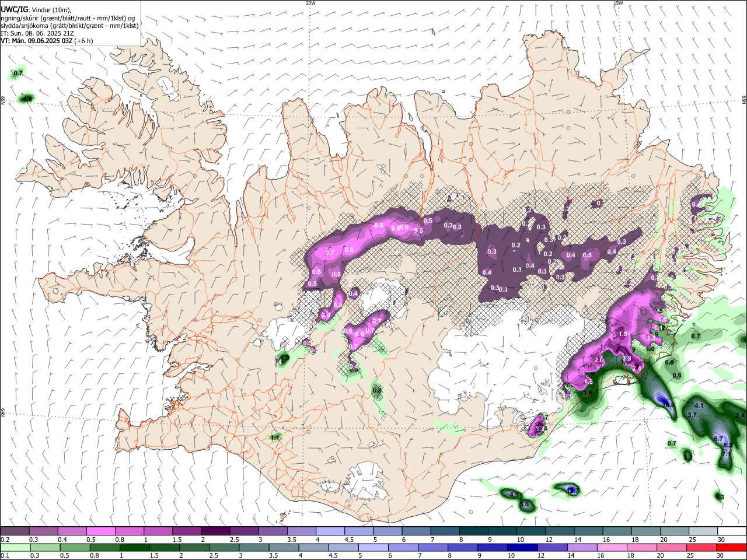The height and width of the screenshot is (560, 747).
Task: Click the mid-green swatch labeled 0.5 in rain scale
Action: coord(75,547)
